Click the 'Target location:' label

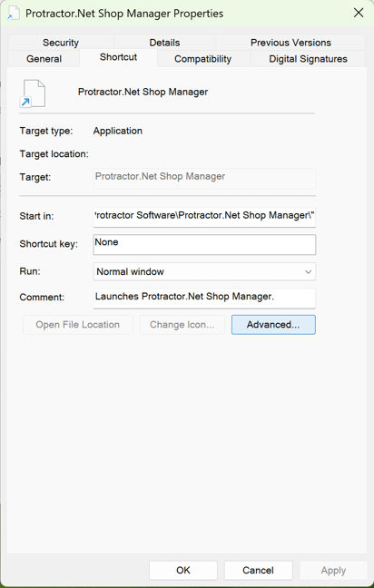(x=54, y=154)
